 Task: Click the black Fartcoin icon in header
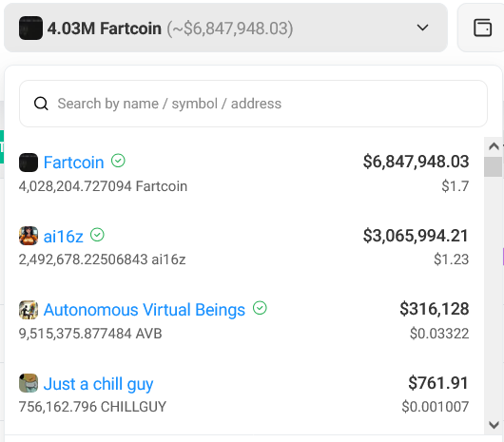pyautogui.click(x=30, y=28)
